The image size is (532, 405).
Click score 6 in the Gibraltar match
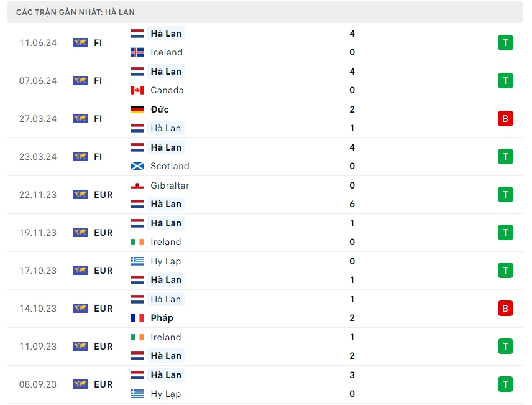point(352,204)
